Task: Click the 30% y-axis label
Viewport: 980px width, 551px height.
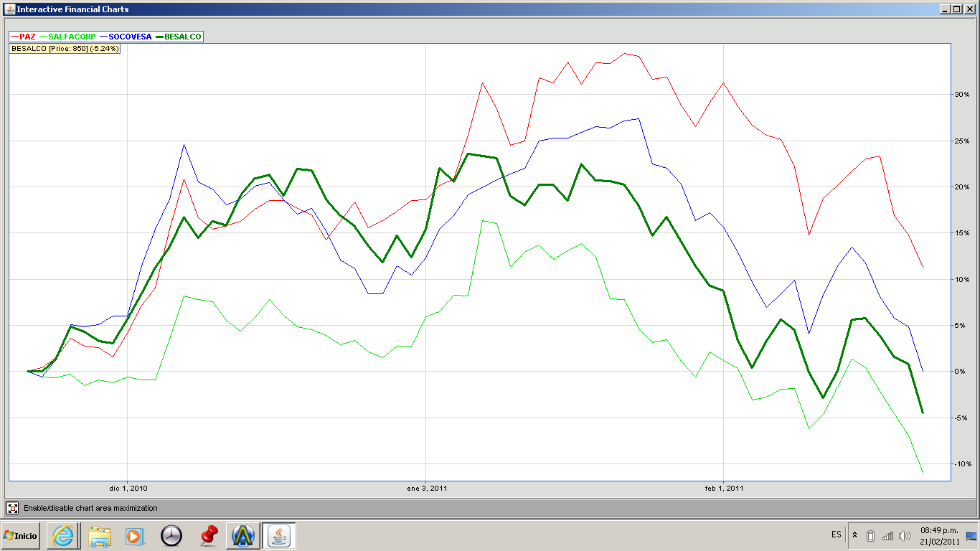Action: pyautogui.click(x=962, y=95)
